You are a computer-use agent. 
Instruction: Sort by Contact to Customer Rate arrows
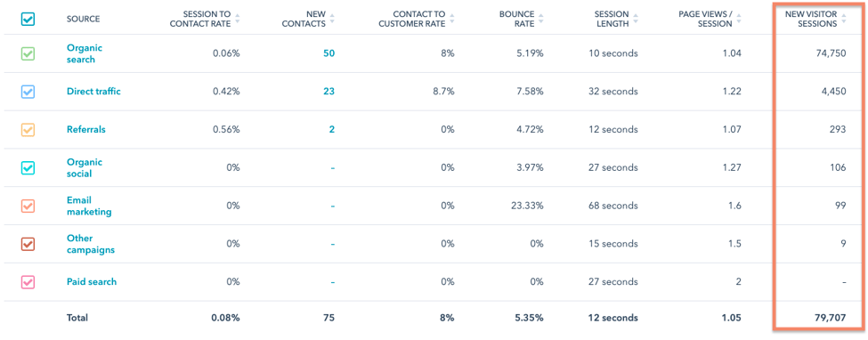[x=451, y=19]
